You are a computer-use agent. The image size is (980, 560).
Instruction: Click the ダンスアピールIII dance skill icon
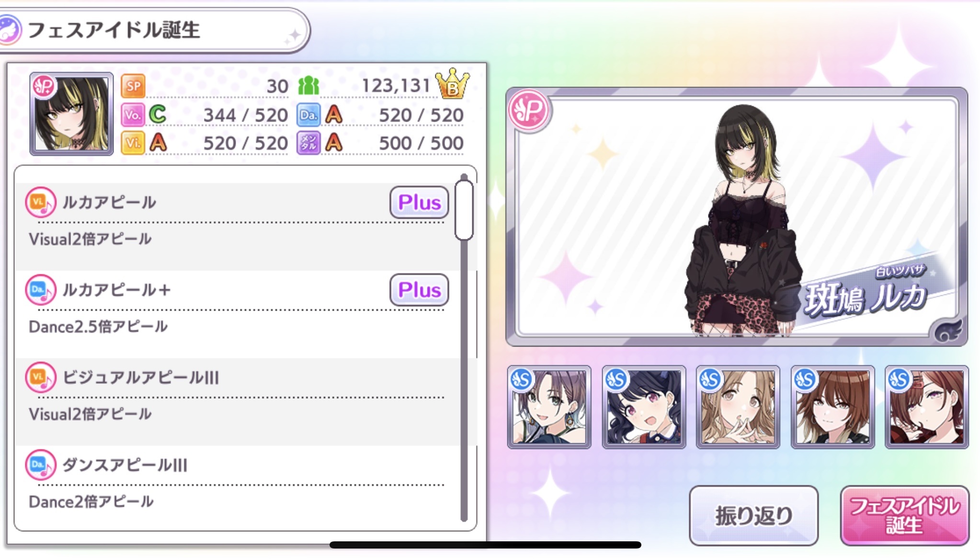click(41, 465)
